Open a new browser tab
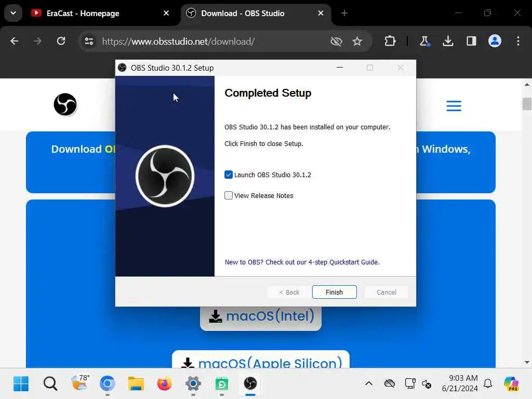Viewport: 532px width, 399px height. point(344,13)
